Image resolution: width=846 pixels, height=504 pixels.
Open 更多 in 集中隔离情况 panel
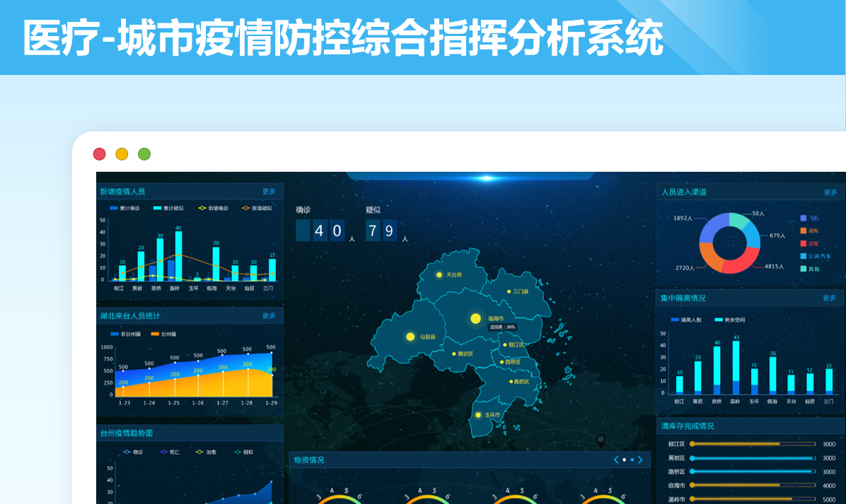(830, 298)
